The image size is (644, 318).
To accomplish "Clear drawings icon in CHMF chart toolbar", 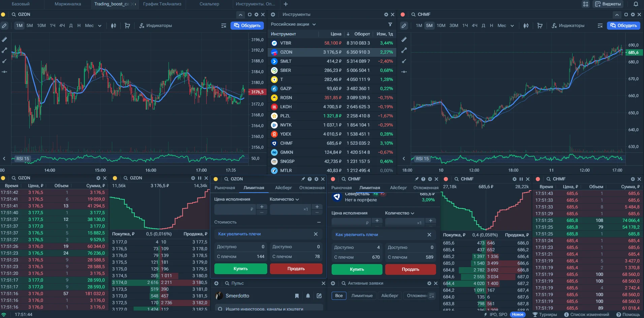I will point(600,26).
